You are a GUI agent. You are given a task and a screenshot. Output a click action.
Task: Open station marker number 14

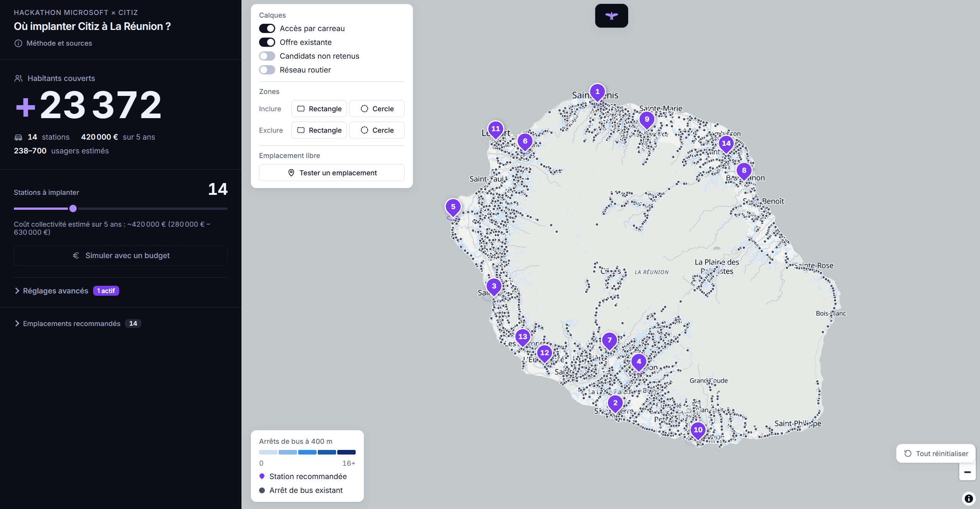click(x=726, y=144)
